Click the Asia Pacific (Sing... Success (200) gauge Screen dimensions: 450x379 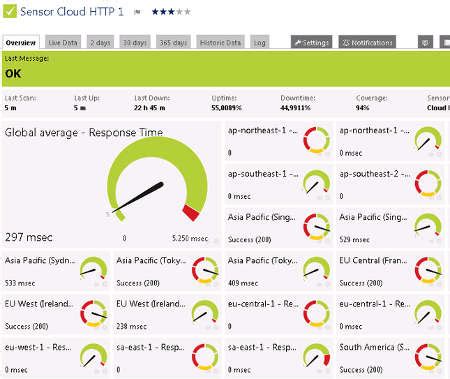coord(316,227)
